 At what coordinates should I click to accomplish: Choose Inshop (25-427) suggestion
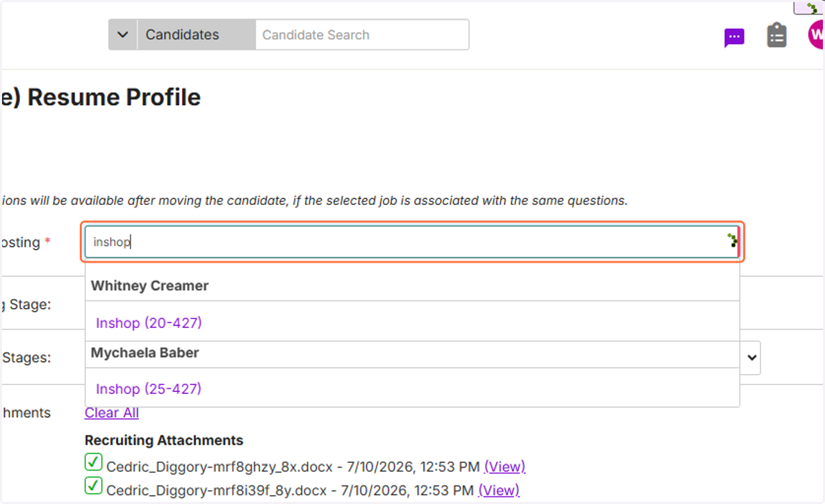149,388
